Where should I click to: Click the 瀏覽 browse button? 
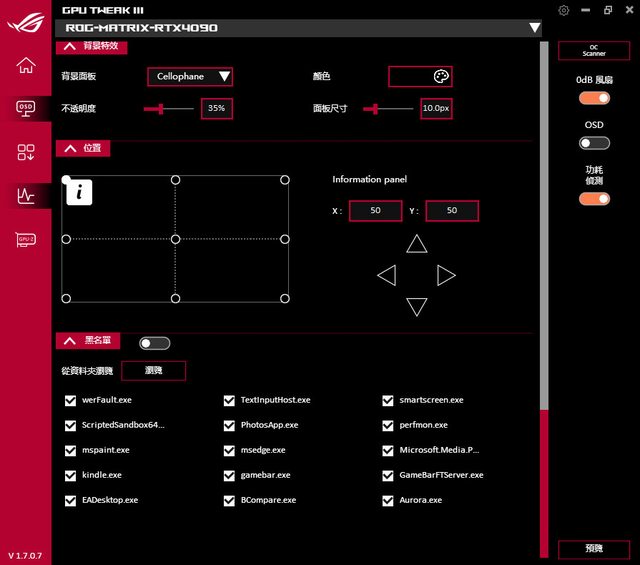tap(153, 371)
